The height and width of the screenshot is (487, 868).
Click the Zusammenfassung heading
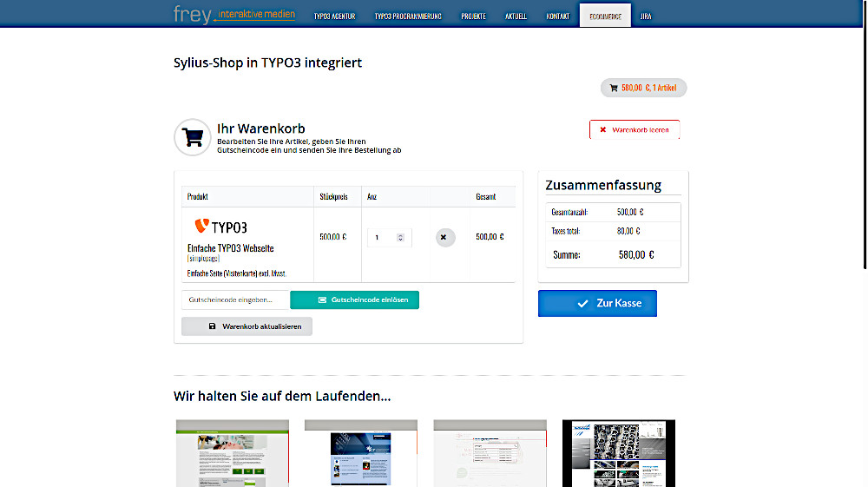tap(603, 185)
